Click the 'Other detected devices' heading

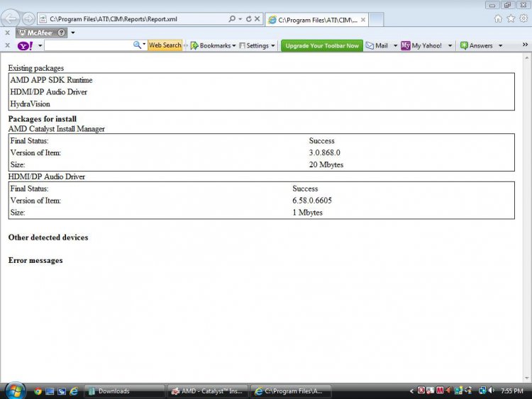coord(48,237)
